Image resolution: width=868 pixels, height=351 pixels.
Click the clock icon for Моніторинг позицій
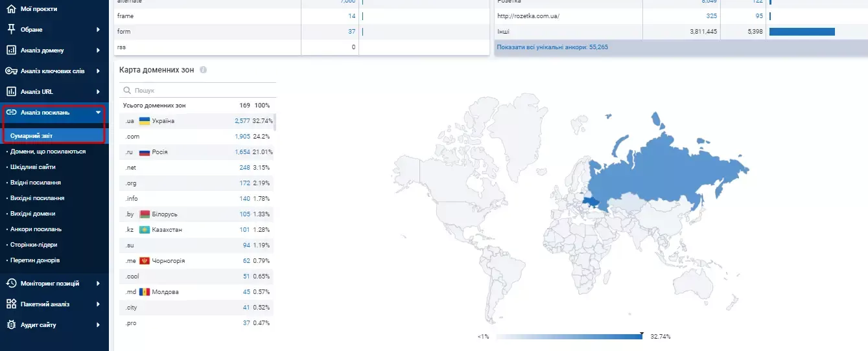pyautogui.click(x=11, y=283)
